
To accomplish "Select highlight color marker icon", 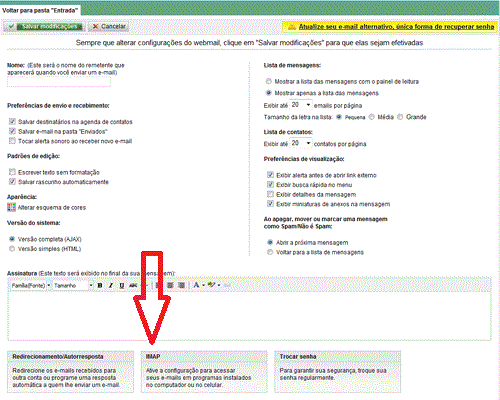I will (x=211, y=285).
